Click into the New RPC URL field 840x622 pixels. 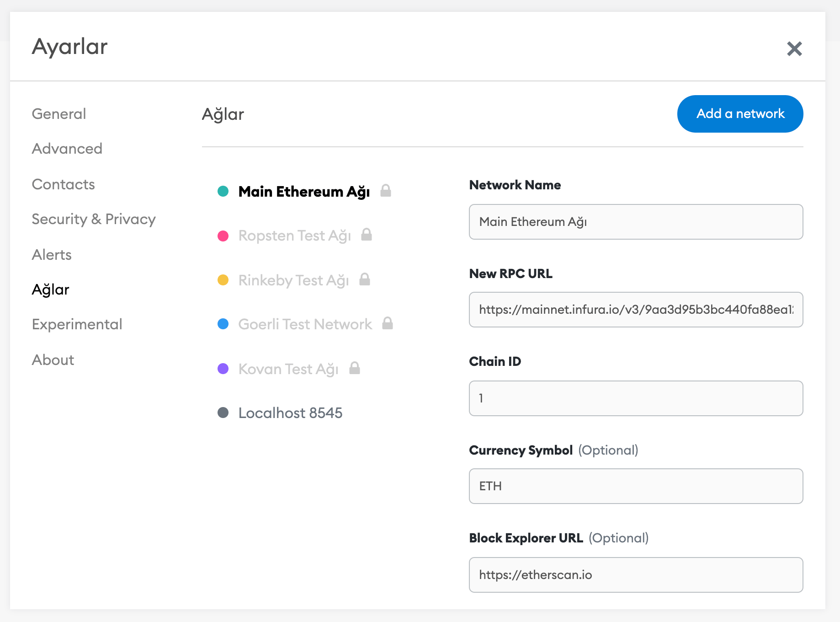(636, 310)
